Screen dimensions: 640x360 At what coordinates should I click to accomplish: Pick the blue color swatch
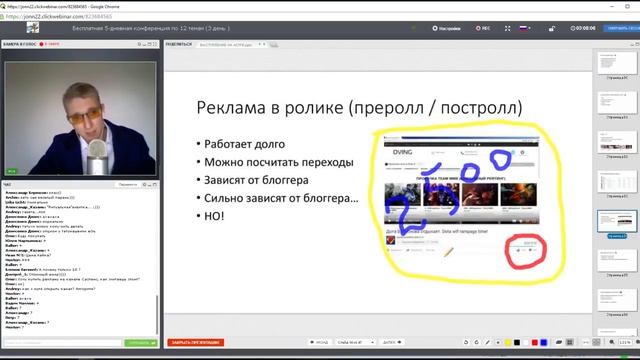pyautogui.click(x=544, y=342)
